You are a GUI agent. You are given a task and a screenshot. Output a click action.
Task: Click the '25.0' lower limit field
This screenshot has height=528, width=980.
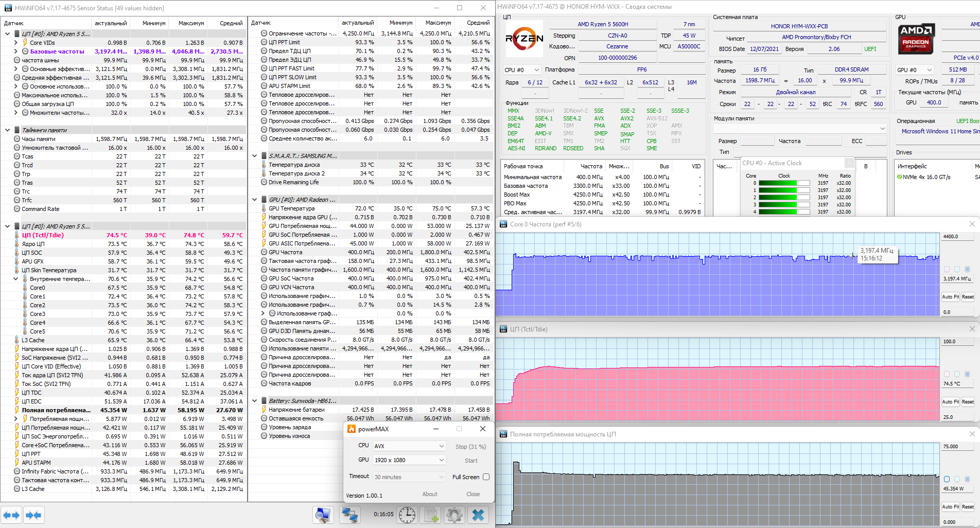(958, 417)
